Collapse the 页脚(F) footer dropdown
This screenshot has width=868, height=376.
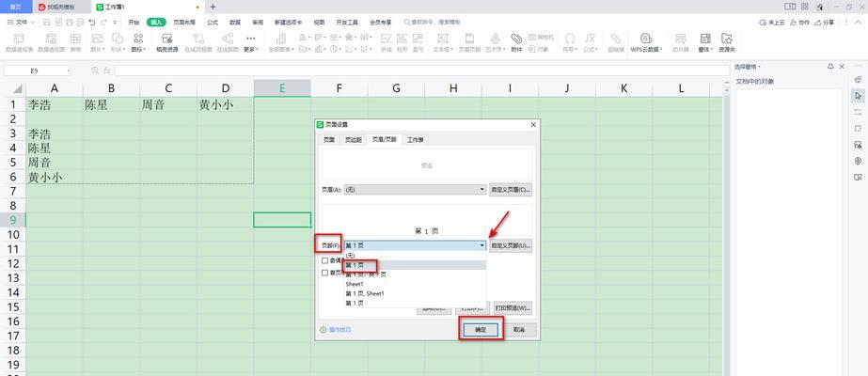pyautogui.click(x=482, y=245)
